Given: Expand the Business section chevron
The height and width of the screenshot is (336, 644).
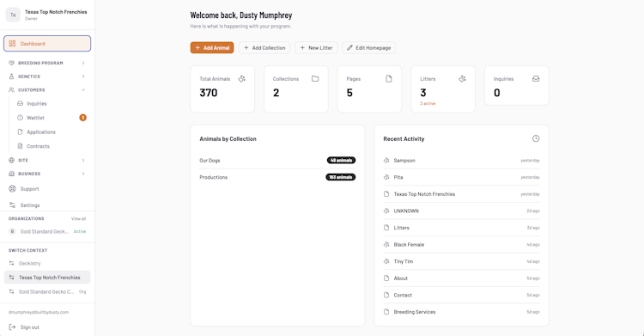Looking at the screenshot, I should coord(83,174).
